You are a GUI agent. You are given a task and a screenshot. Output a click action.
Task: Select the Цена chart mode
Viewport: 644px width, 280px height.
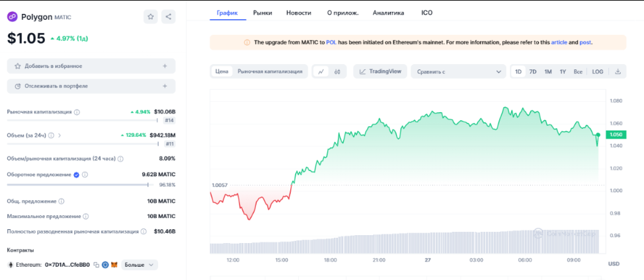221,71
